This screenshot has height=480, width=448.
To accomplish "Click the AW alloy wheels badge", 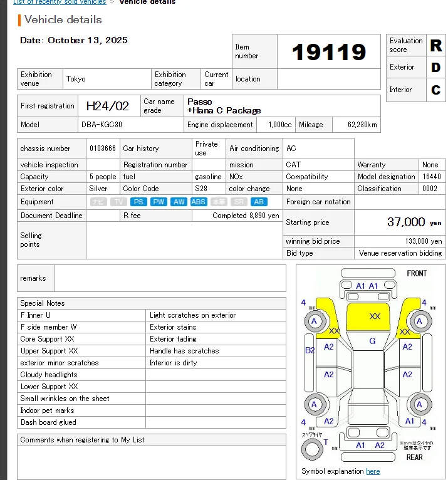I will click(x=179, y=202).
